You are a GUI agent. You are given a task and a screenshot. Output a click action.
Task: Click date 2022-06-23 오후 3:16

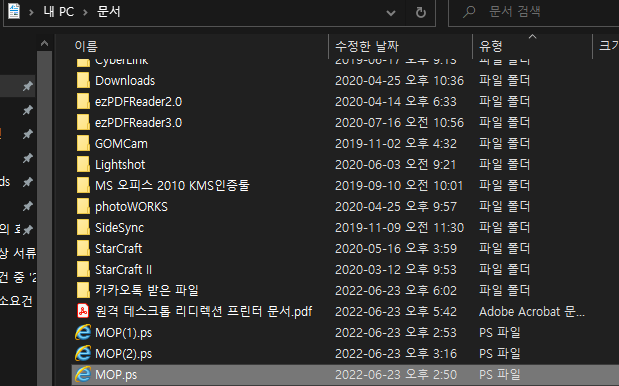tap(396, 353)
